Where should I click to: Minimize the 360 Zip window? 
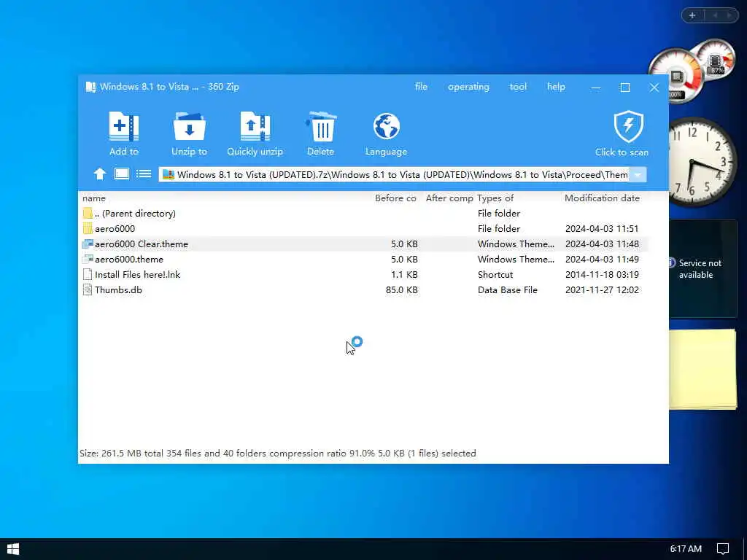pos(595,87)
